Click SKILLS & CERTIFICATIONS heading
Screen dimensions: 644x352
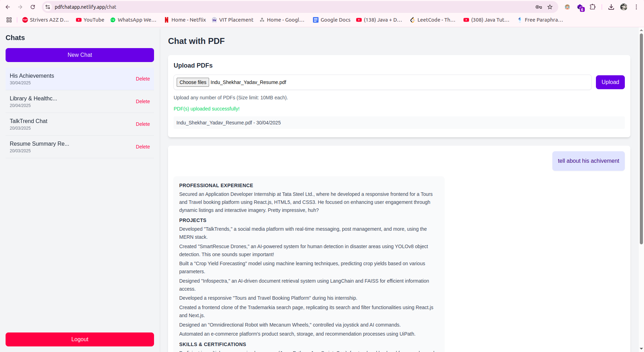(213, 344)
